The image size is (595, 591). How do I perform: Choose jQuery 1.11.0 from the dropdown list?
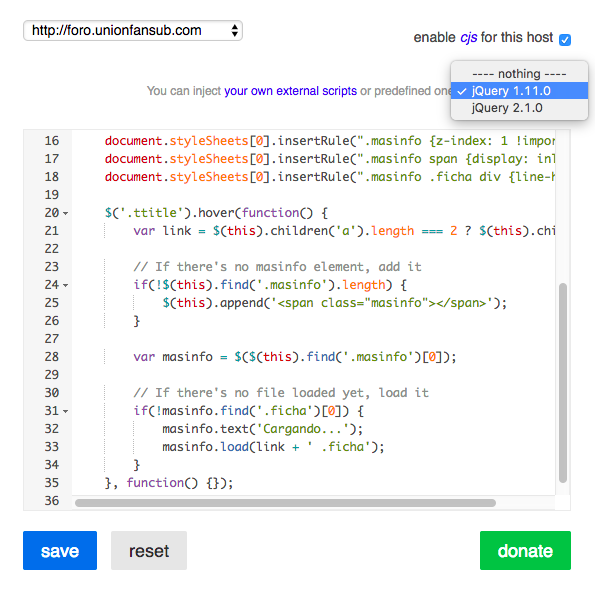519,91
